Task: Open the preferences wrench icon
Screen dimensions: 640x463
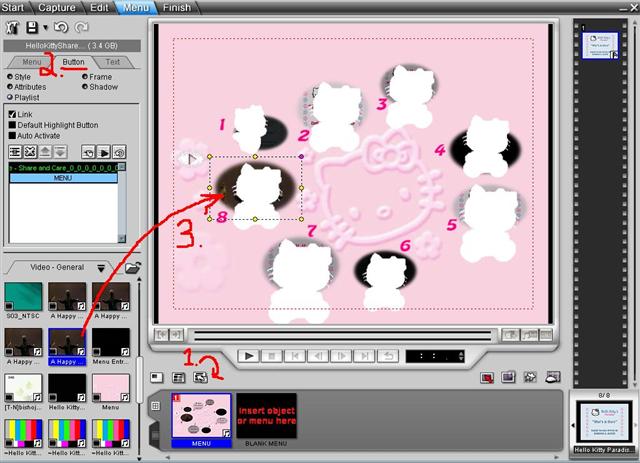Action: pos(13,27)
